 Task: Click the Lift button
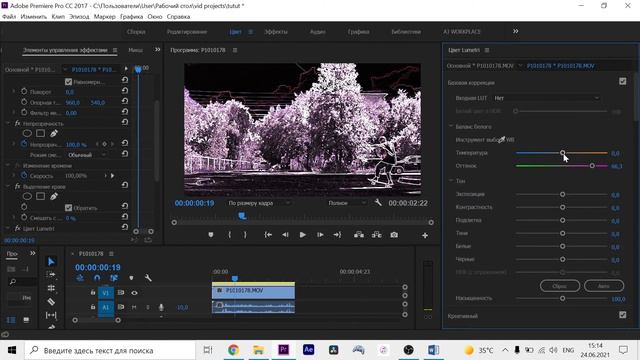[x=359, y=235]
